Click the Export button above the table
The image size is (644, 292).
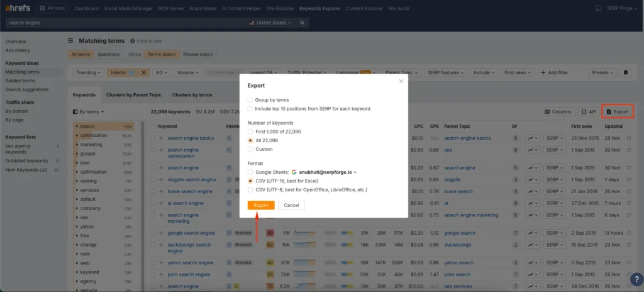click(618, 111)
